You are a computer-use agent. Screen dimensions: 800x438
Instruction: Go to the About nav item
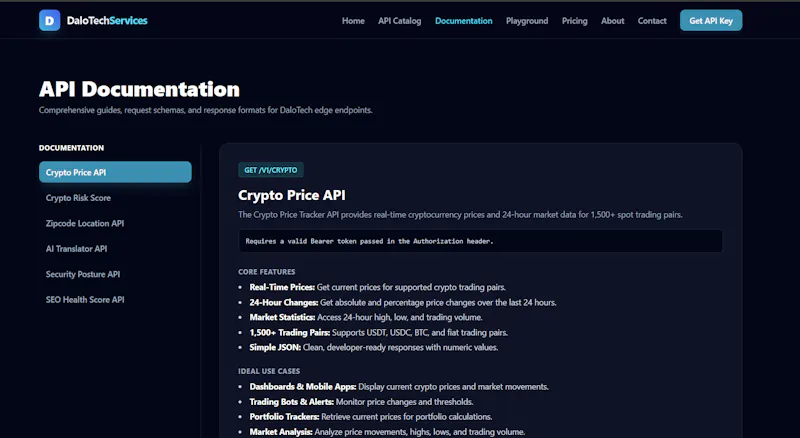612,21
